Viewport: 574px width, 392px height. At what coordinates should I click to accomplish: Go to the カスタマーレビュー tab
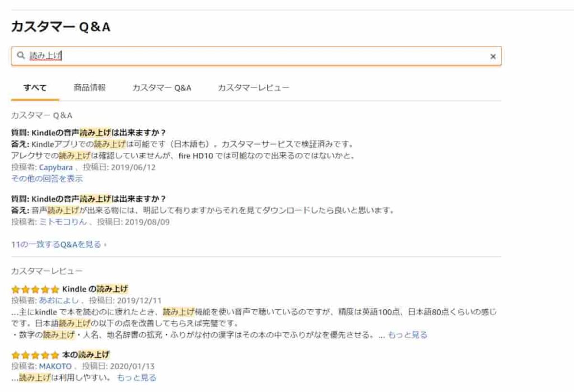(x=253, y=88)
